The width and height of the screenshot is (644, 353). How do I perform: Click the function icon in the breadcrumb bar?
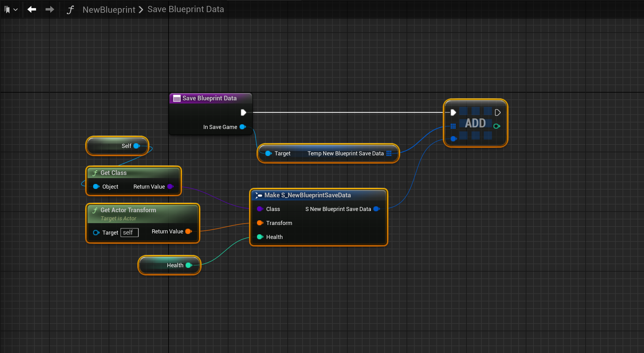point(70,10)
